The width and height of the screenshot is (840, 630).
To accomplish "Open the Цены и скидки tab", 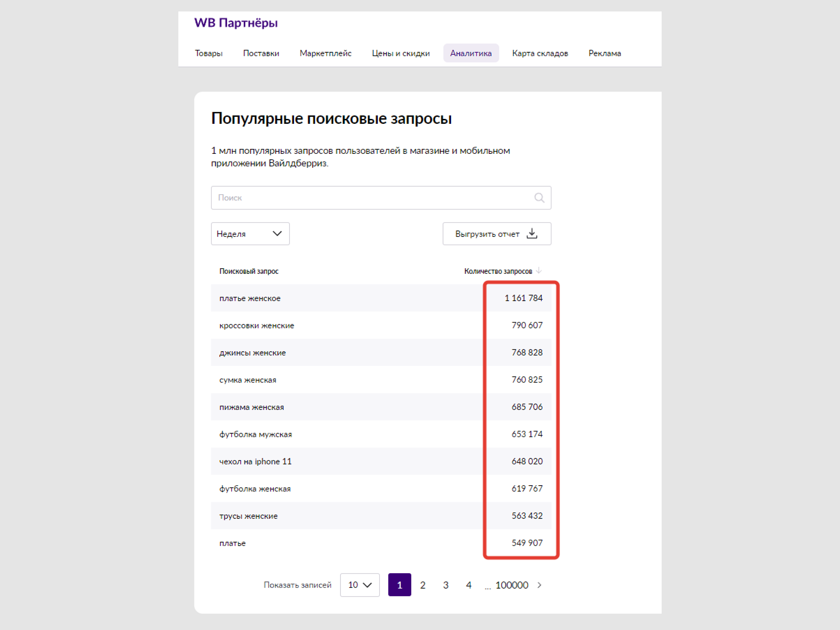I will 401,53.
